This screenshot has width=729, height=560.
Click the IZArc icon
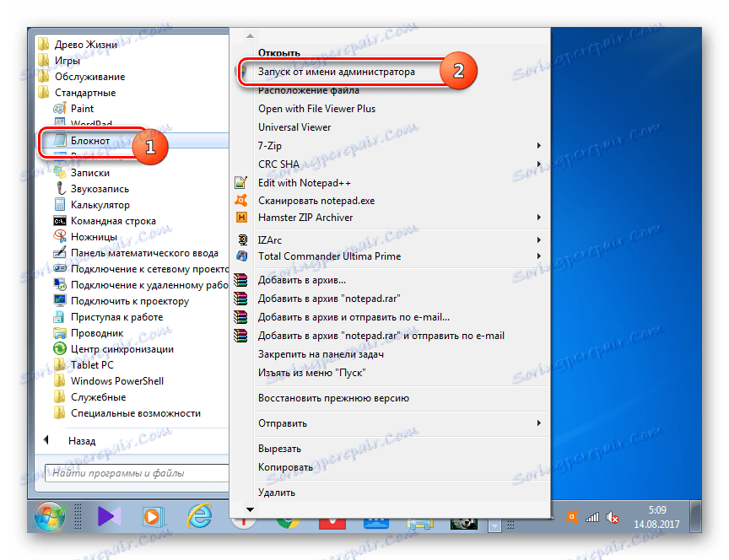coord(242,240)
